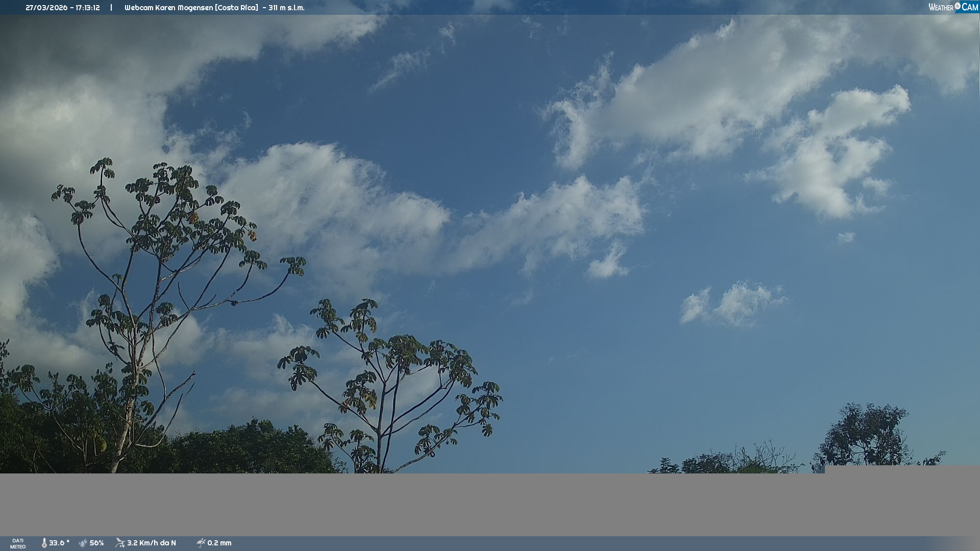This screenshot has width=980, height=551.
Task: Click the 27/03/2026 date stamp
Action: 46,8
